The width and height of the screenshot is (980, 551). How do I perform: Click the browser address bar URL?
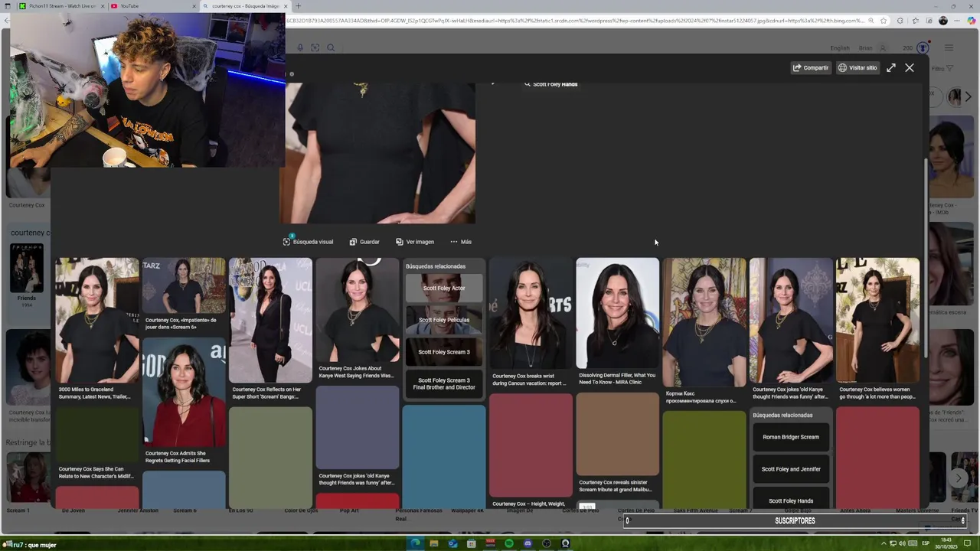click(574, 21)
